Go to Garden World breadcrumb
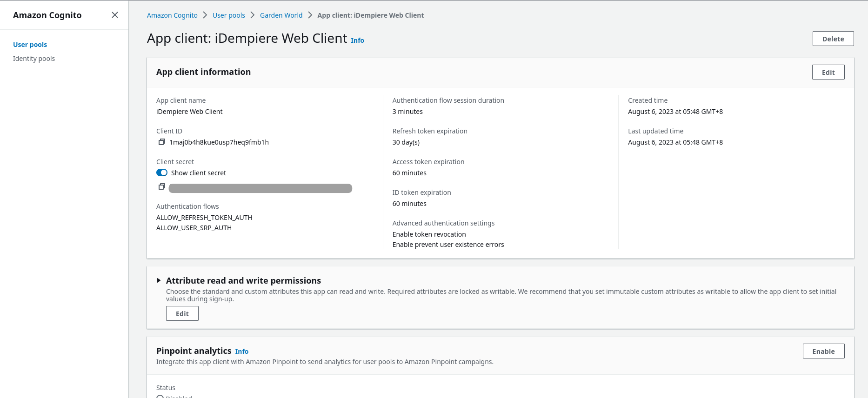Image resolution: width=868 pixels, height=398 pixels. click(x=281, y=15)
